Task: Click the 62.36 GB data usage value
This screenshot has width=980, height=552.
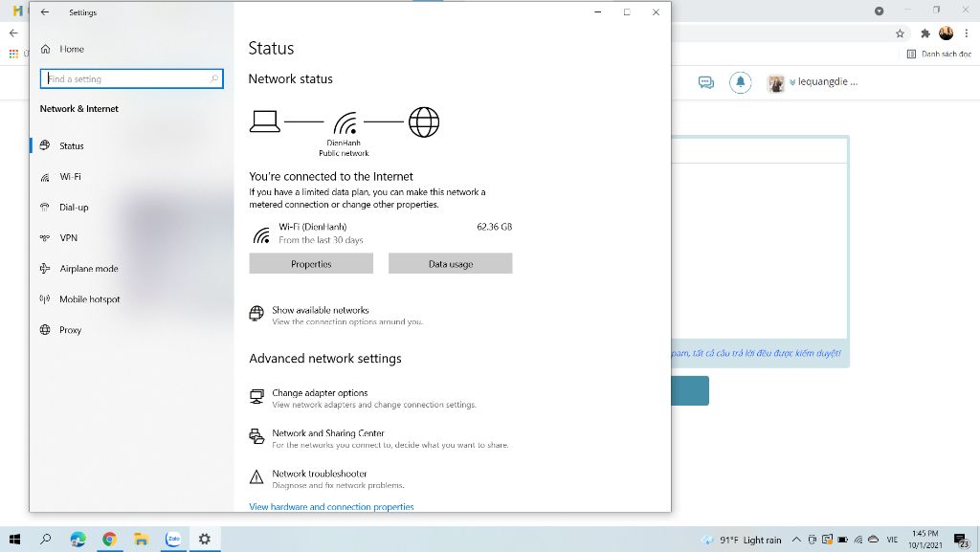Action: point(495,227)
